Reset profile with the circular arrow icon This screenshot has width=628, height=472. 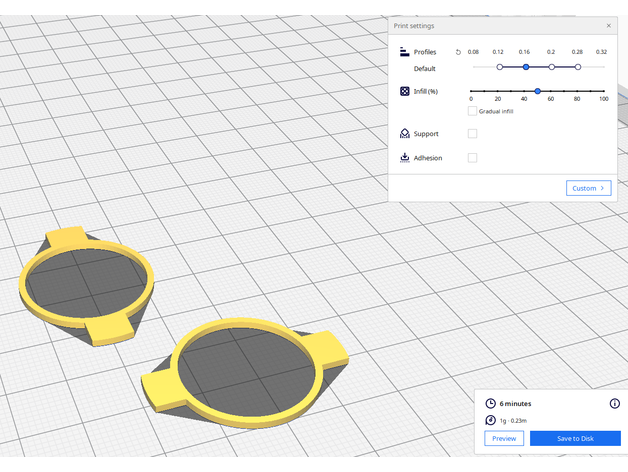point(458,52)
